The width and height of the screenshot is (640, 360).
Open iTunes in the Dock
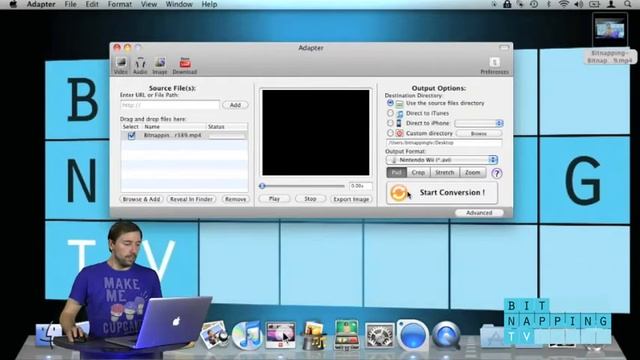pyautogui.click(x=247, y=335)
